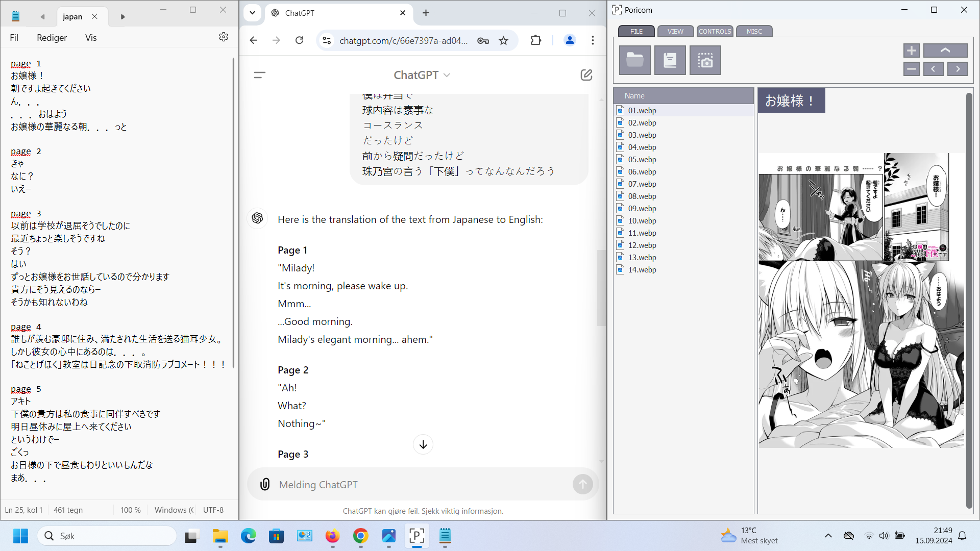Screen dimensions: 980x551
Task: Select 01.webp in the file list
Action: [x=683, y=111]
